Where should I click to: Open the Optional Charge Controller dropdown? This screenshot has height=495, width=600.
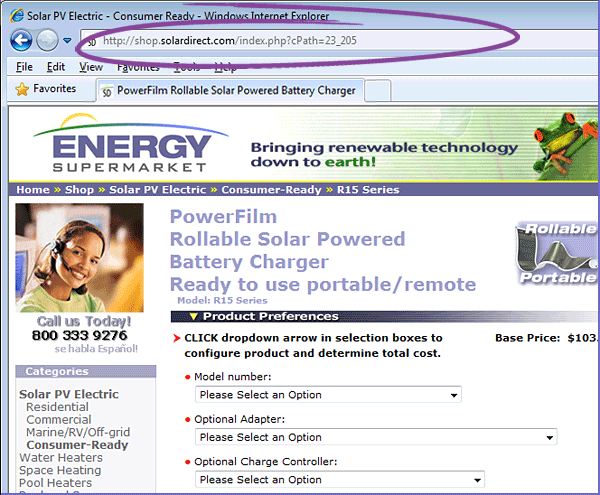340,479
